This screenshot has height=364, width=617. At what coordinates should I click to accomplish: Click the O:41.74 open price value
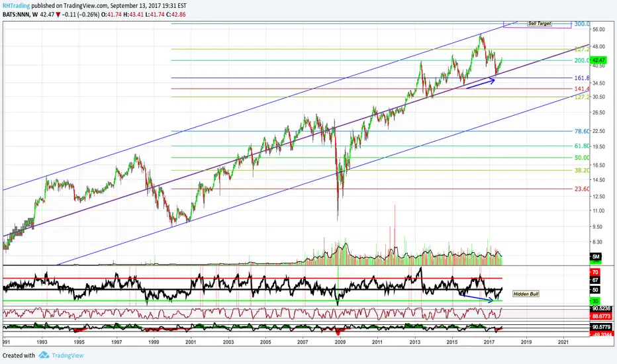[x=111, y=15]
